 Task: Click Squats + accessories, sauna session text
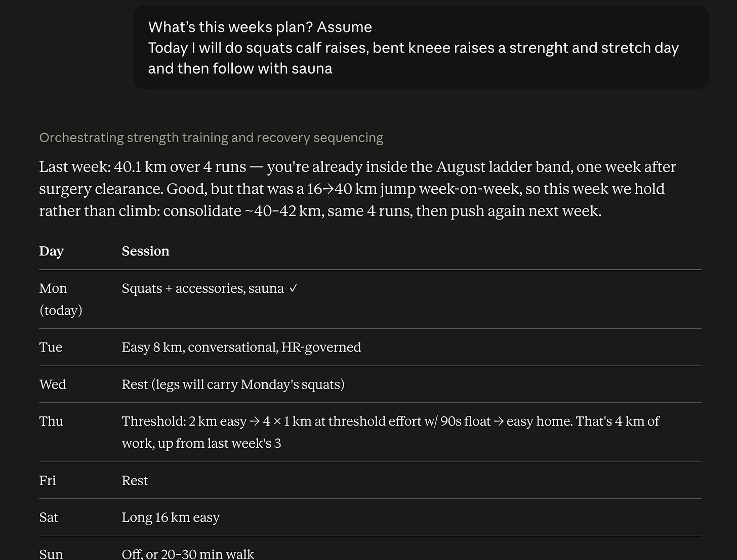click(202, 288)
